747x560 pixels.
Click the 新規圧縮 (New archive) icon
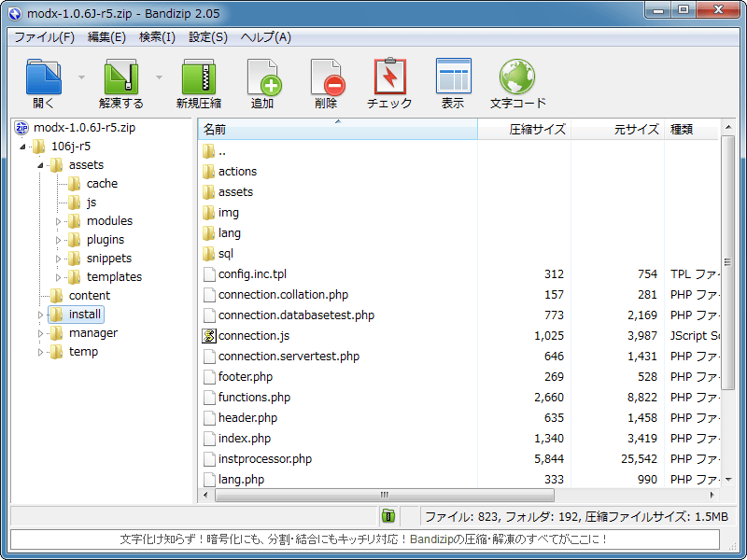[x=199, y=77]
